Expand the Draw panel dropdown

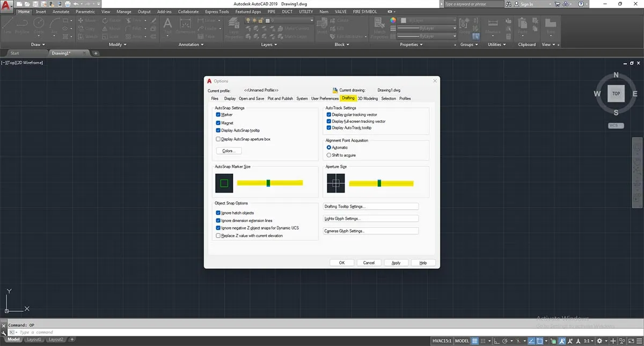coord(43,45)
